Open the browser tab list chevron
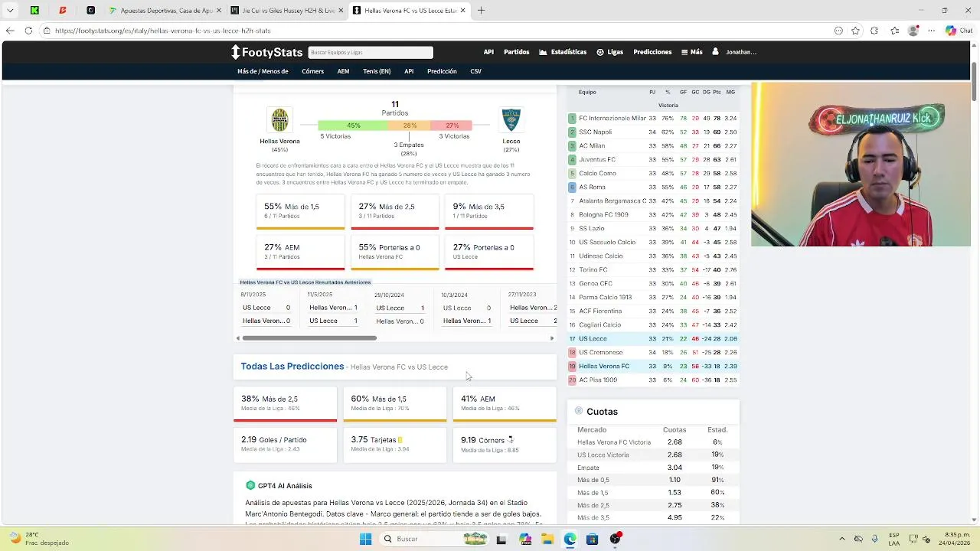The height and width of the screenshot is (551, 980). click(x=10, y=11)
